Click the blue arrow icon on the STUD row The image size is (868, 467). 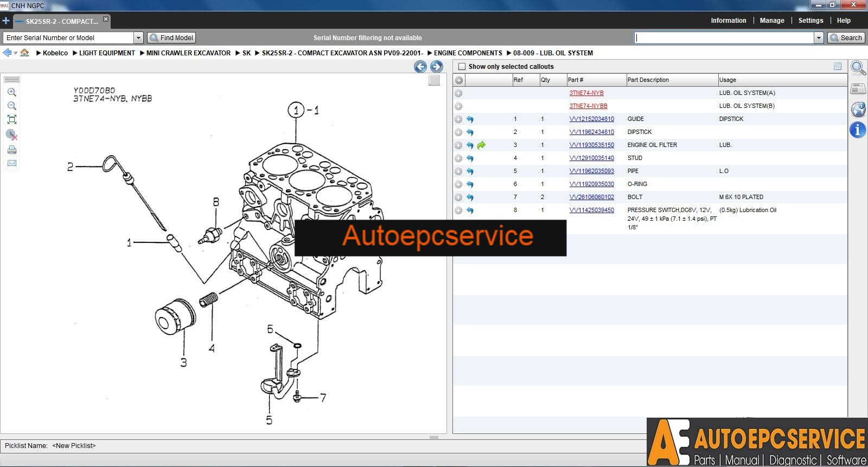[x=470, y=158]
